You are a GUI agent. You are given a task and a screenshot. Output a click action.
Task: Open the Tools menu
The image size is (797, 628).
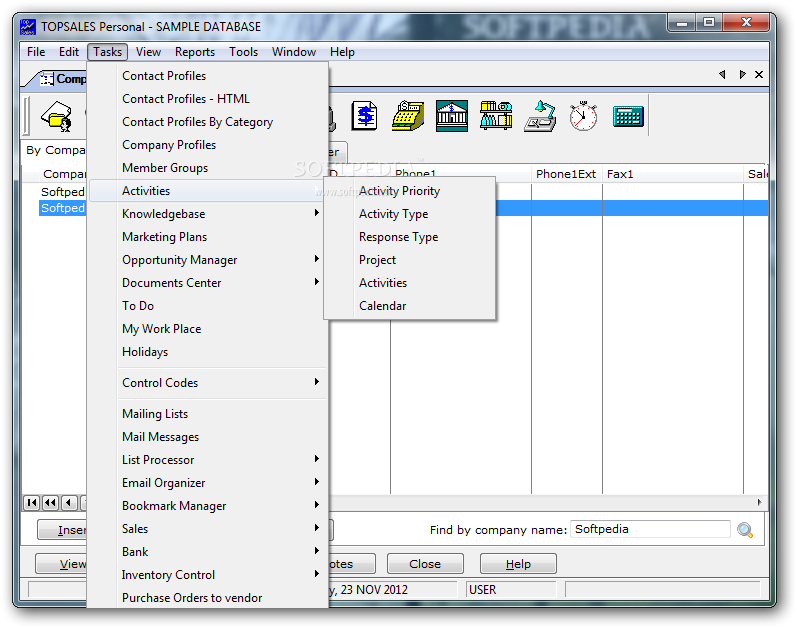click(x=243, y=52)
